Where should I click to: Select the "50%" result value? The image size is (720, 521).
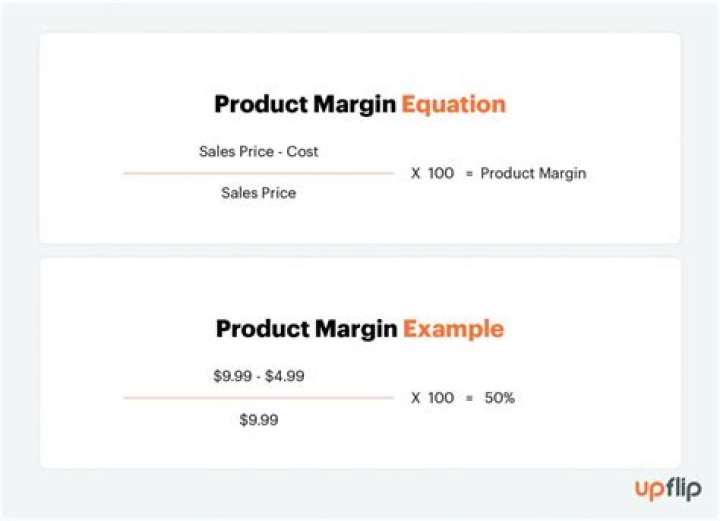[x=500, y=398]
